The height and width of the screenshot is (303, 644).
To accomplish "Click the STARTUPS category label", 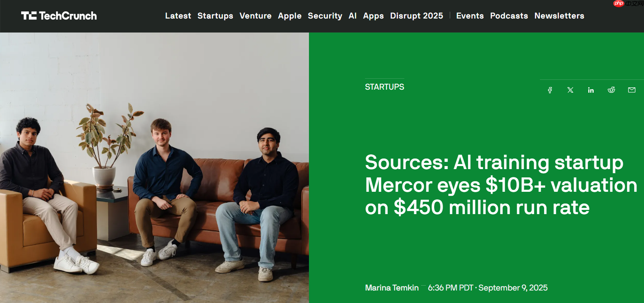I will [385, 87].
